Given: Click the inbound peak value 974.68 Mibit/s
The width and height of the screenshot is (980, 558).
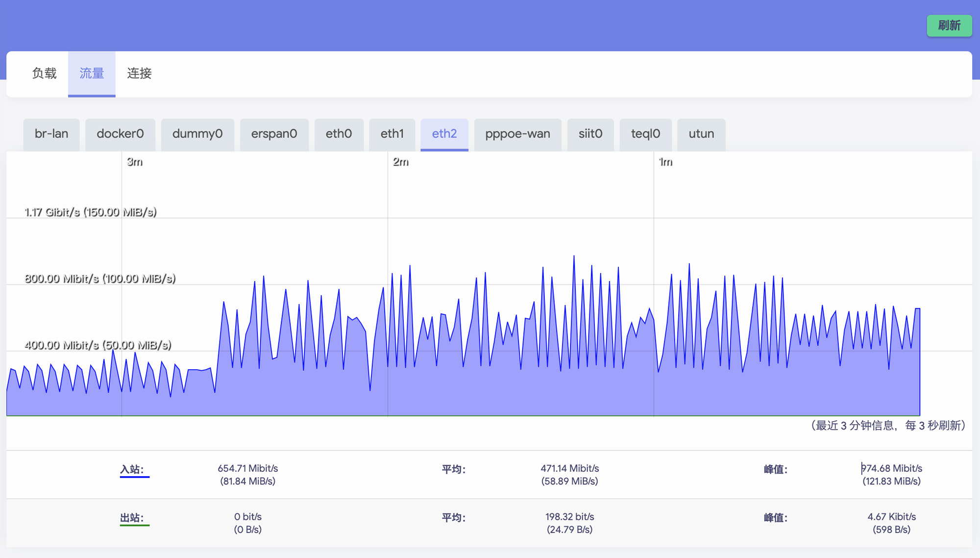Looking at the screenshot, I should point(891,469).
